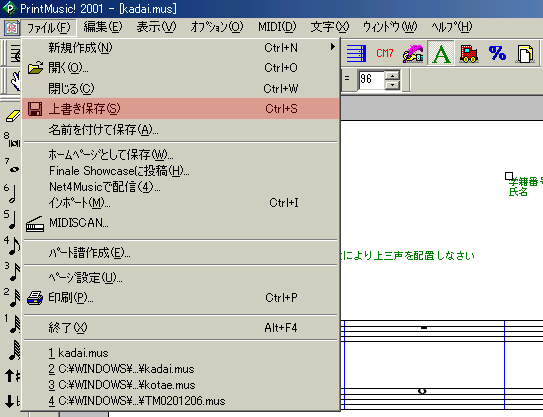Image resolution: width=543 pixels, height=417 pixels.
Task: Select the staff tool icon with blue lines
Action: (356, 53)
